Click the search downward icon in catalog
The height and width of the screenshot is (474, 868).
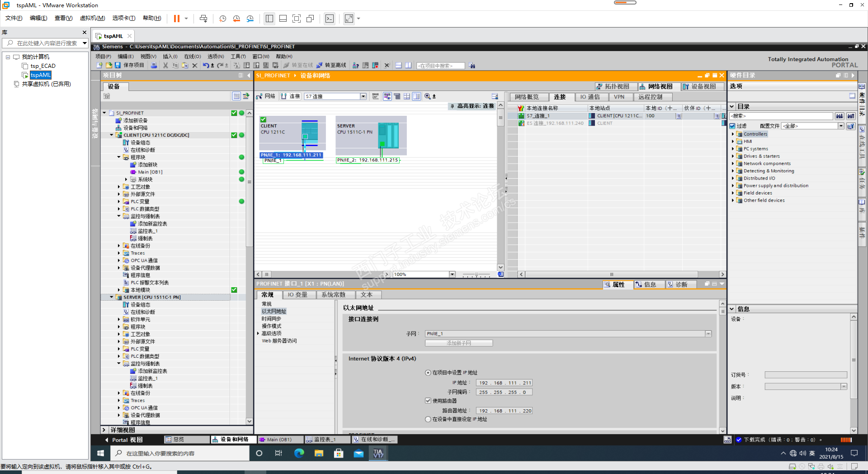tap(840, 116)
